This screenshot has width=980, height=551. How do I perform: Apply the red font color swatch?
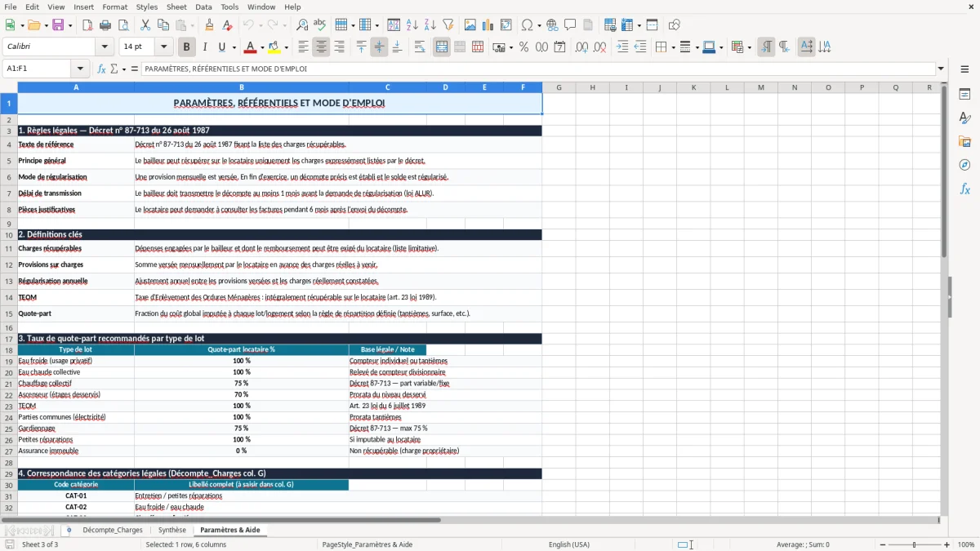pyautogui.click(x=251, y=47)
